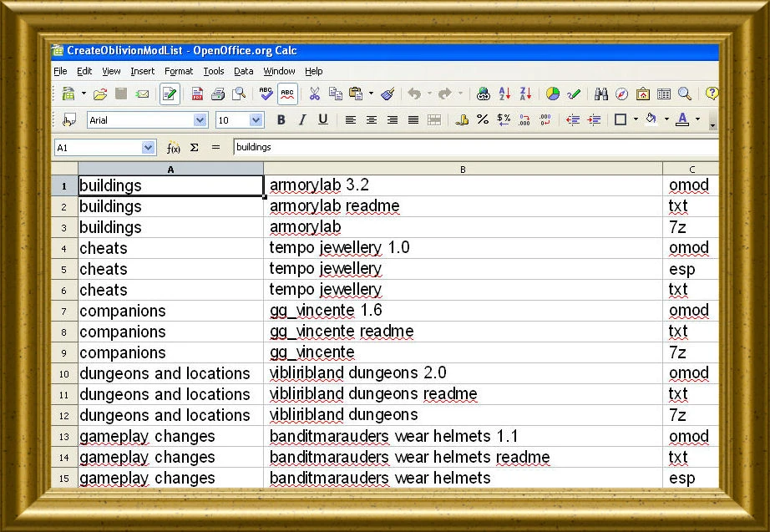
Task: Click the Save disk icon
Action: click(x=121, y=94)
